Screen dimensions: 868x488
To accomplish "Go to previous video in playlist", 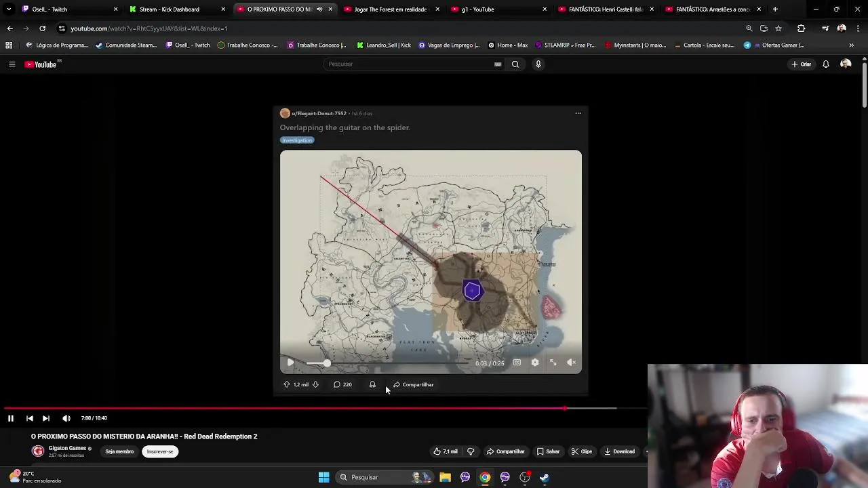I will pyautogui.click(x=30, y=418).
